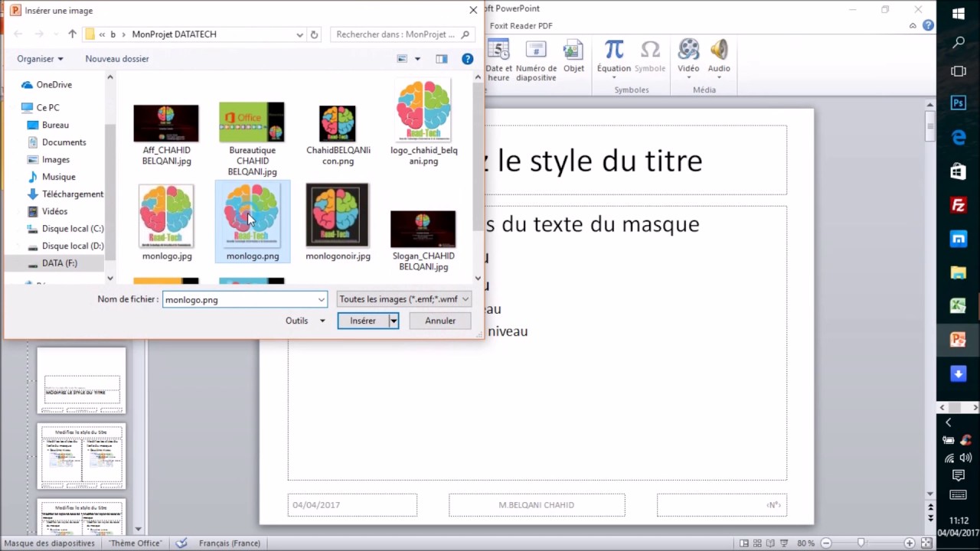Select ChahidBELQANIicon.png file
The image size is (980, 551).
[338, 135]
